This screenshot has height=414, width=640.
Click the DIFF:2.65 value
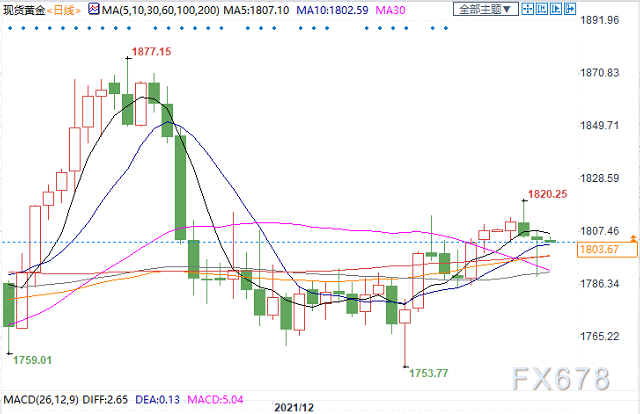coord(105,399)
